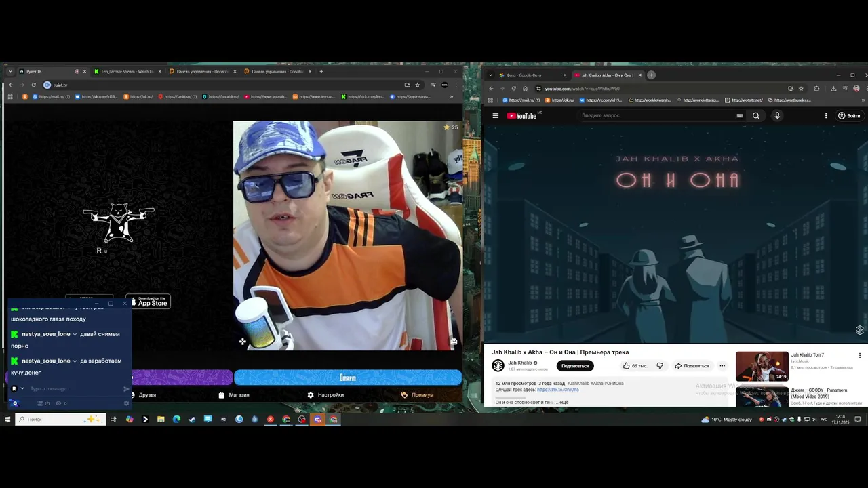Viewport: 868px width, 488px height.
Task: Open Джем – GOODY Panamera video thumbnail
Action: pos(762,396)
